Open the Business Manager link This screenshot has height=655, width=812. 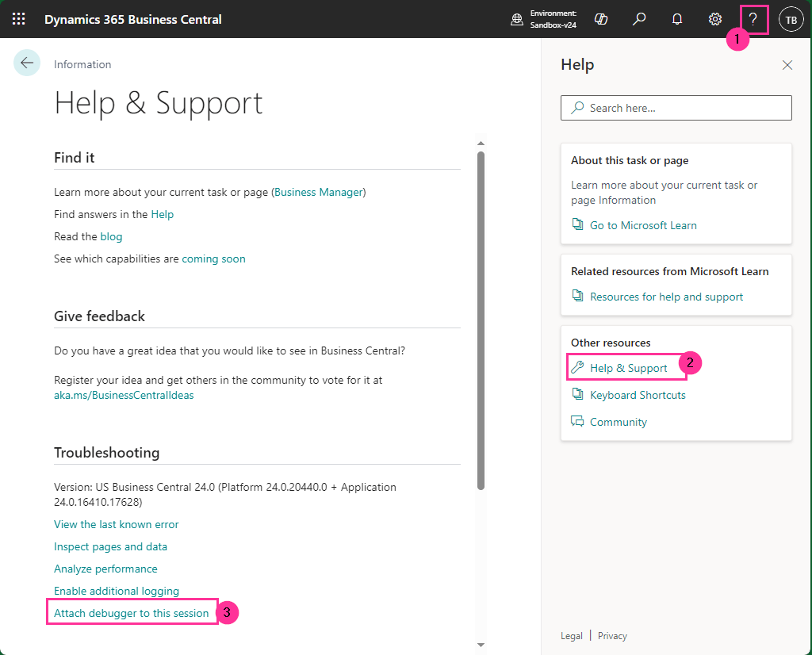[318, 191]
